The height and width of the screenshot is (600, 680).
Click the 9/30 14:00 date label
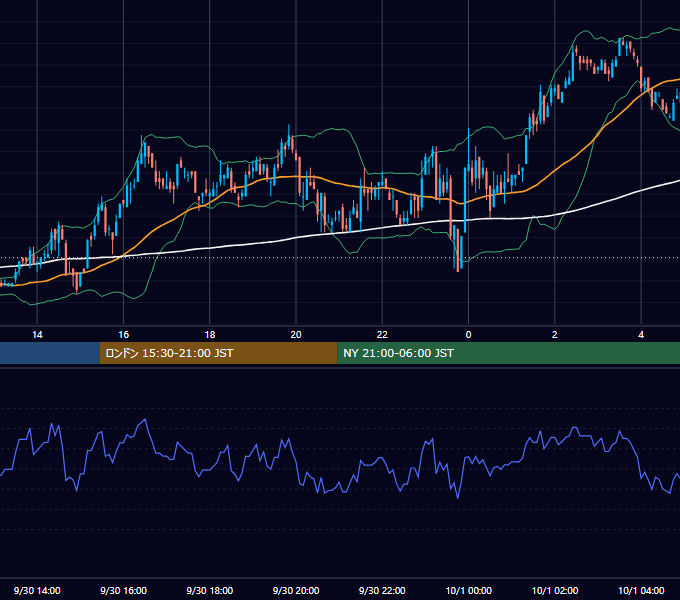click(37, 590)
